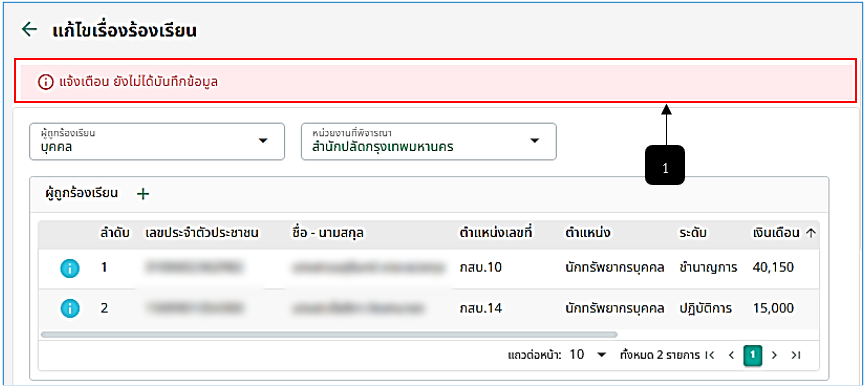864x386 pixels.
Task: Go back using the left arrow icon
Action: click(29, 30)
